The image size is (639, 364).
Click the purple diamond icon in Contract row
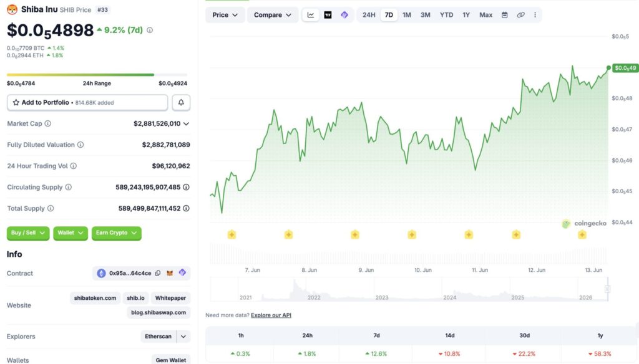click(x=183, y=272)
